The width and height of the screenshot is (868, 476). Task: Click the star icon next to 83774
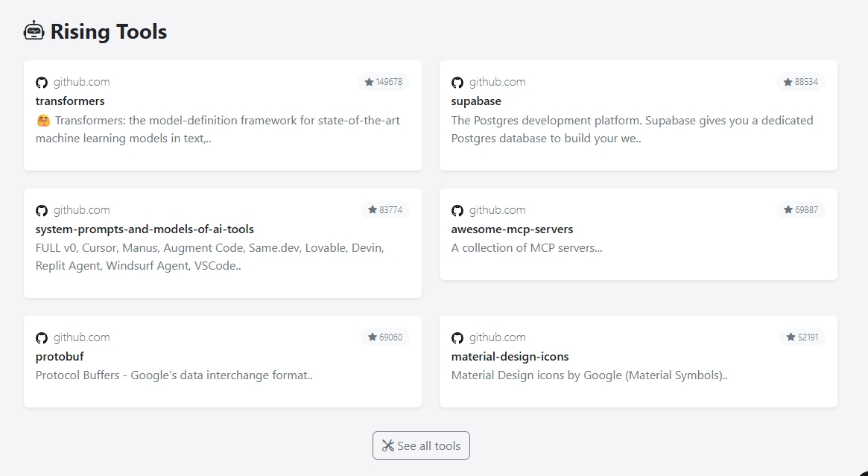(373, 210)
